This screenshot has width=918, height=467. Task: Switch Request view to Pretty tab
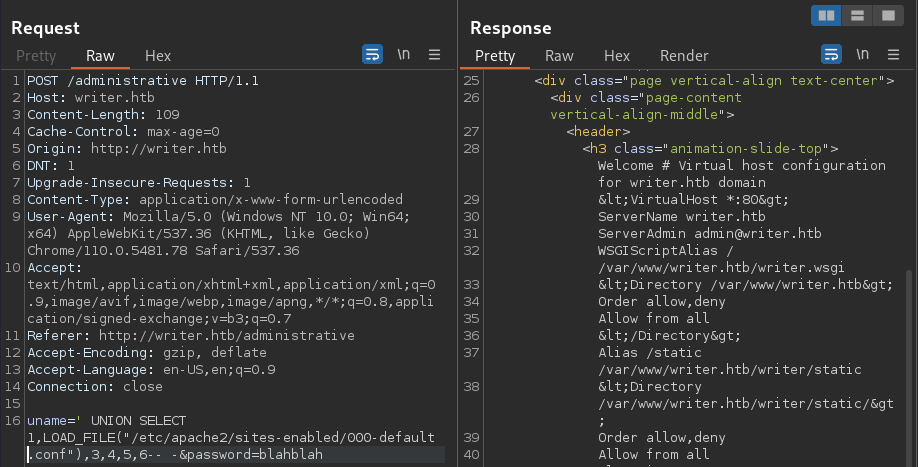[36, 56]
